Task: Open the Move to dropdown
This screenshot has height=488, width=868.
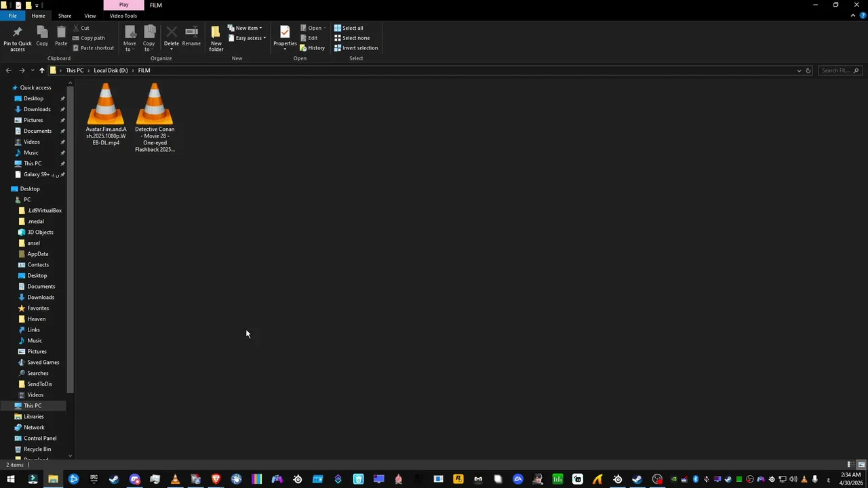Action: pyautogui.click(x=130, y=39)
